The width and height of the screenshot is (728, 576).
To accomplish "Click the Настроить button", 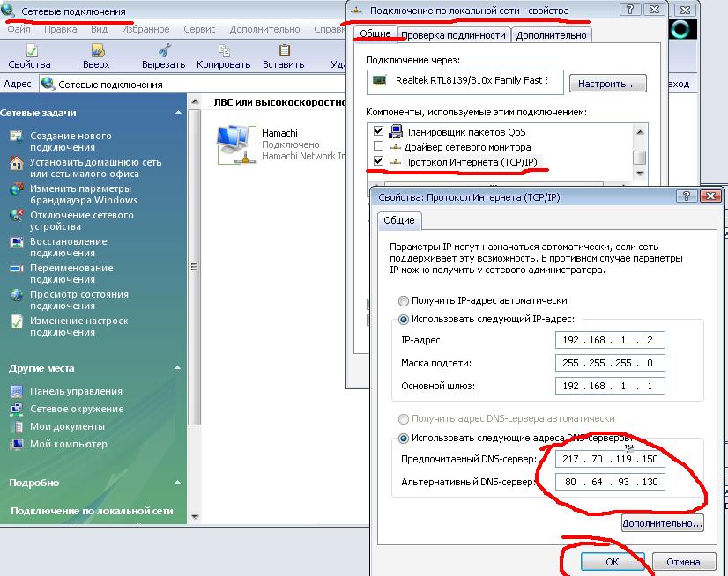I will (607, 84).
